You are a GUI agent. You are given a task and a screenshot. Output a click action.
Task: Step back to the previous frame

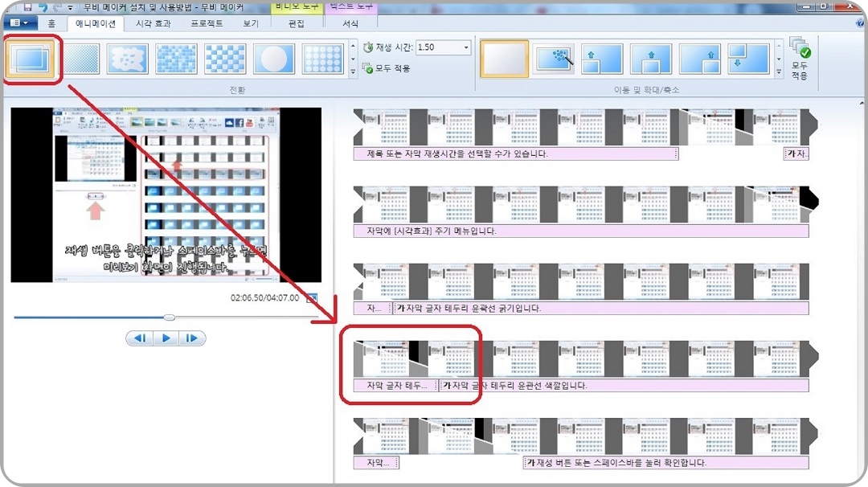pyautogui.click(x=140, y=338)
